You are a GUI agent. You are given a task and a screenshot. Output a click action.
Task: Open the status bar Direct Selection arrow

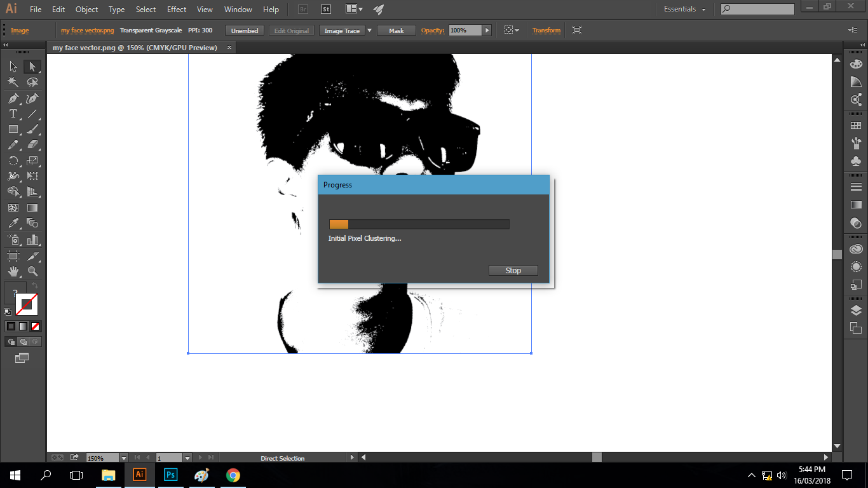pos(353,457)
